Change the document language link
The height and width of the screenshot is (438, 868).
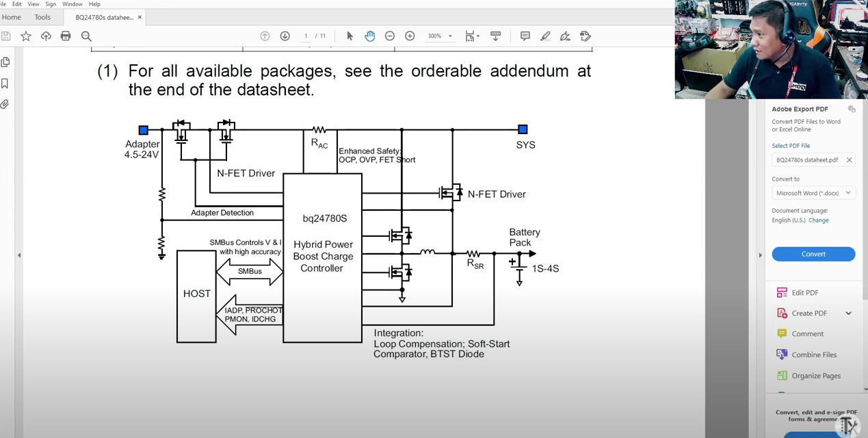(819, 220)
